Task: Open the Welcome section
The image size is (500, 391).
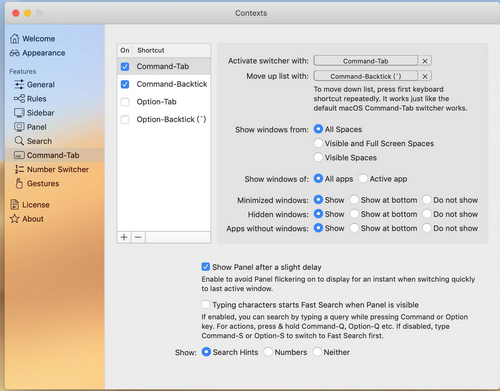Action: pyautogui.click(x=38, y=39)
